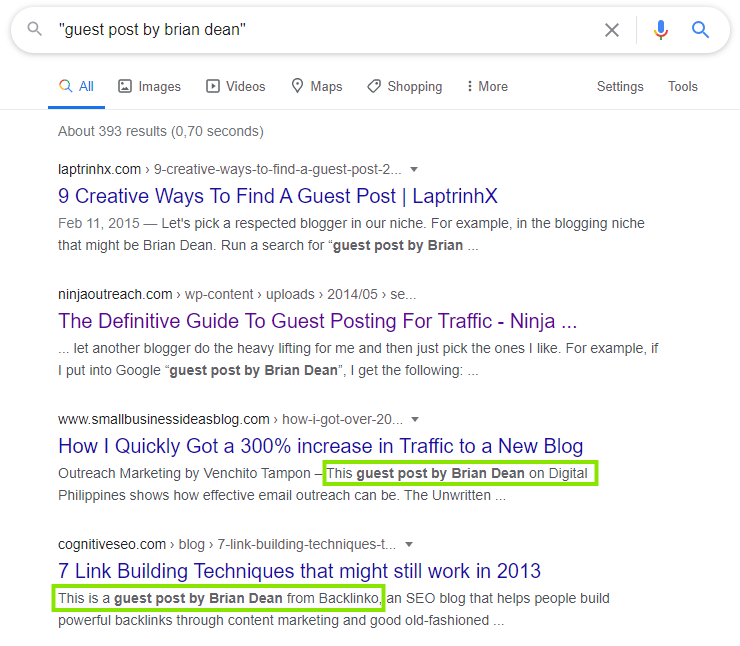
Task: Click the Shopping tab tag icon
Action: [x=374, y=86]
